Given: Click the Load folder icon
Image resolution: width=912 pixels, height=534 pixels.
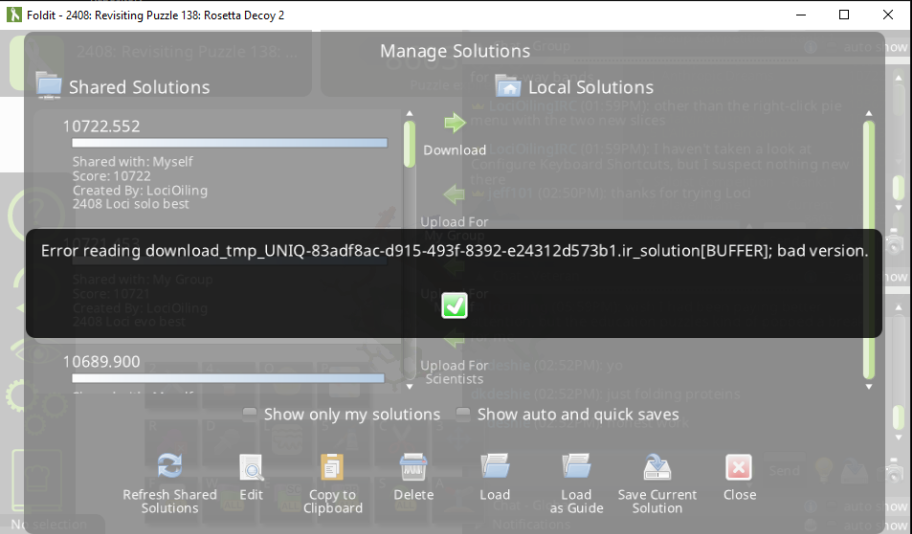Looking at the screenshot, I should pos(494,466).
